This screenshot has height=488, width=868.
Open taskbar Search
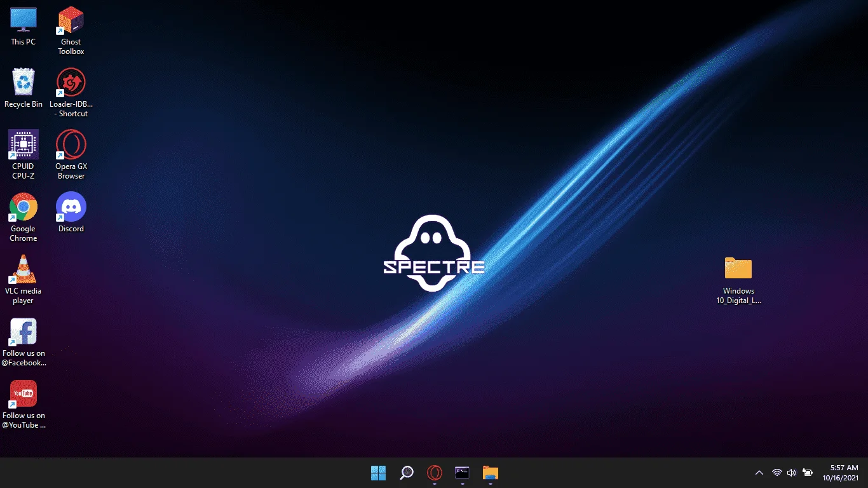(407, 473)
